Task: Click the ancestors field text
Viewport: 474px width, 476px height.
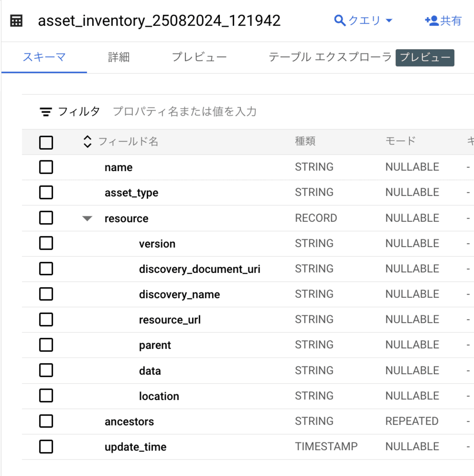Action: point(129,421)
